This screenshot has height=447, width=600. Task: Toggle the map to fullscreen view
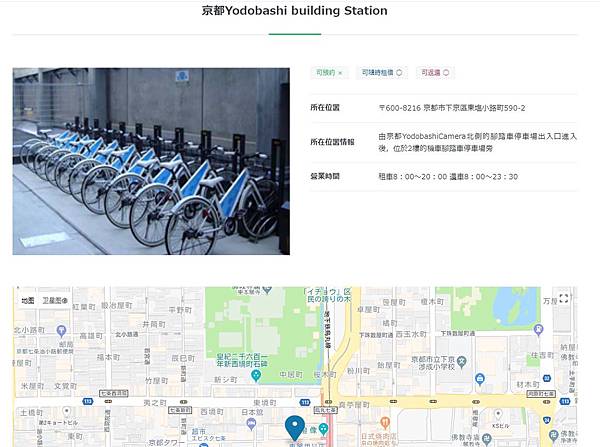(x=564, y=299)
